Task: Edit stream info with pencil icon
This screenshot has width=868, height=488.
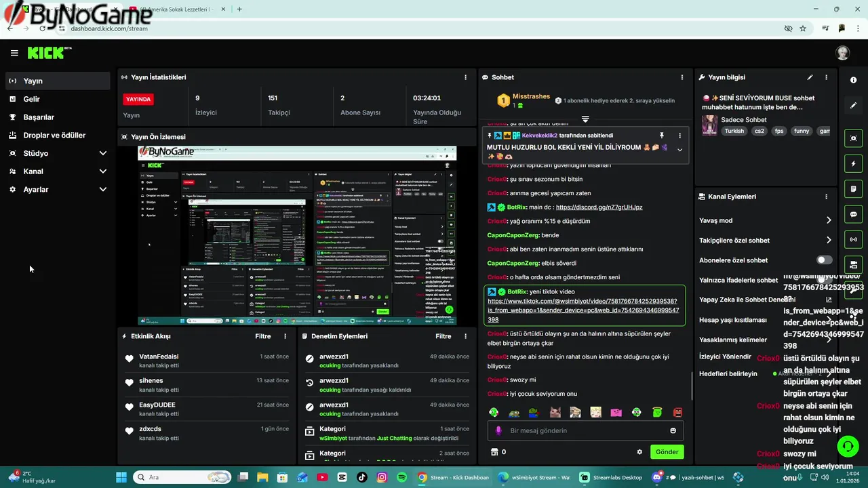Action: tap(810, 77)
